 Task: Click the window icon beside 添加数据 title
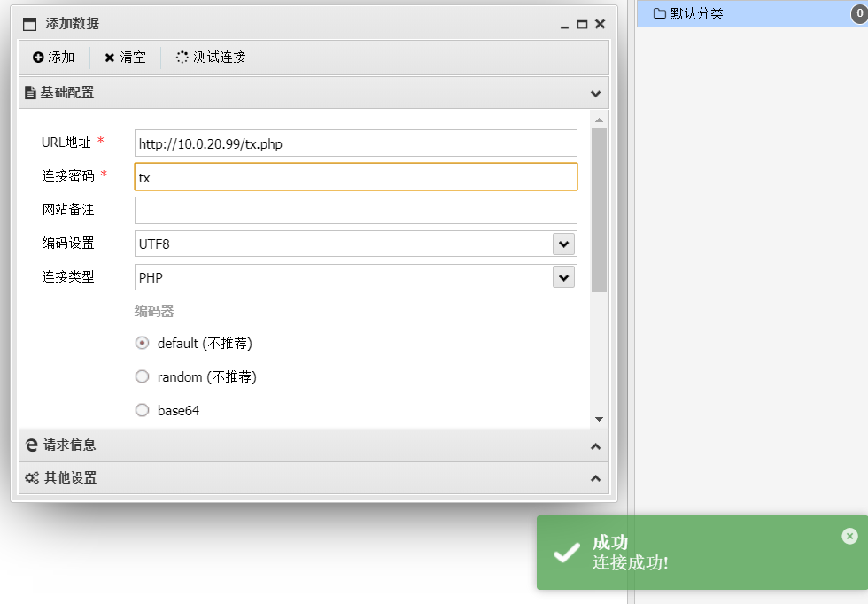pos(29,24)
